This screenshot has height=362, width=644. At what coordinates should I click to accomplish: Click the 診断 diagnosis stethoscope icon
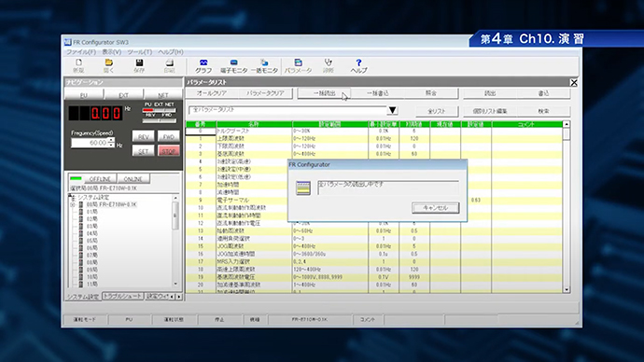pyautogui.click(x=329, y=66)
